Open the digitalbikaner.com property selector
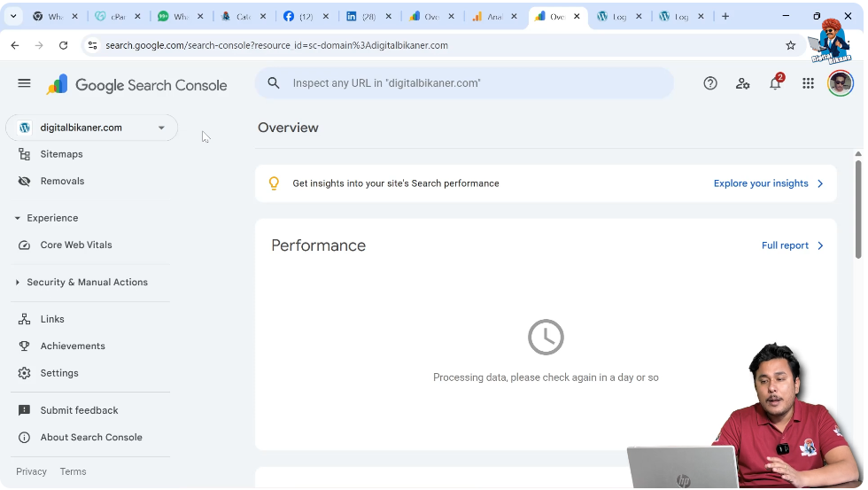This screenshot has height=490, width=868. coord(91,128)
